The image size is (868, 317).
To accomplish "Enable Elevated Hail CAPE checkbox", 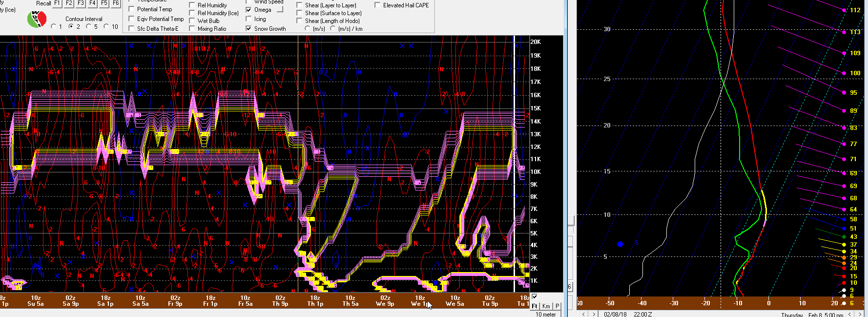I will click(x=377, y=5).
